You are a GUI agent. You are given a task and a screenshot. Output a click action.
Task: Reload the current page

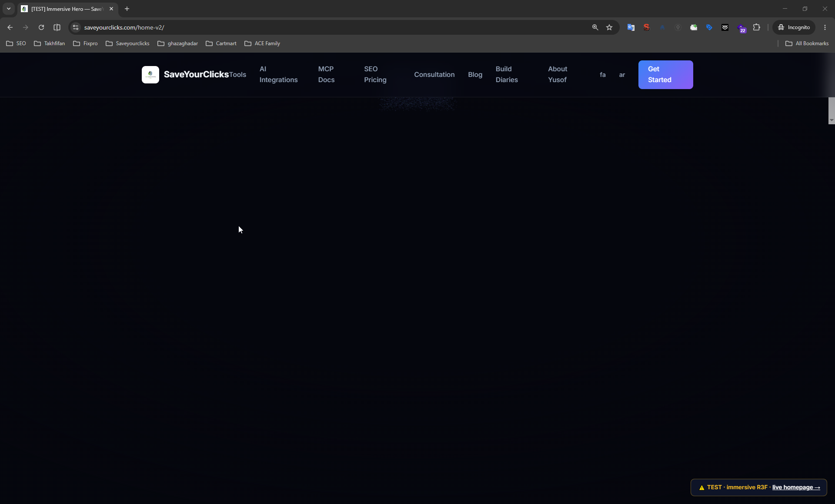pyautogui.click(x=41, y=27)
